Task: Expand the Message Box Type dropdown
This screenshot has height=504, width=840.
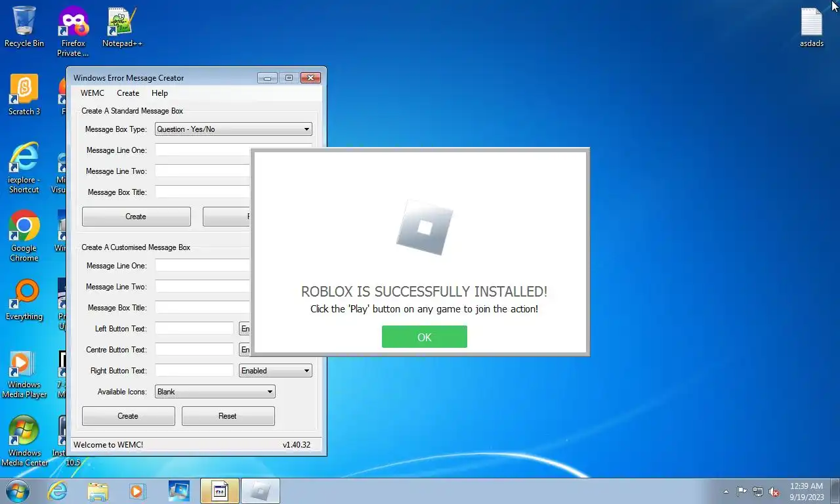Action: tap(233, 129)
